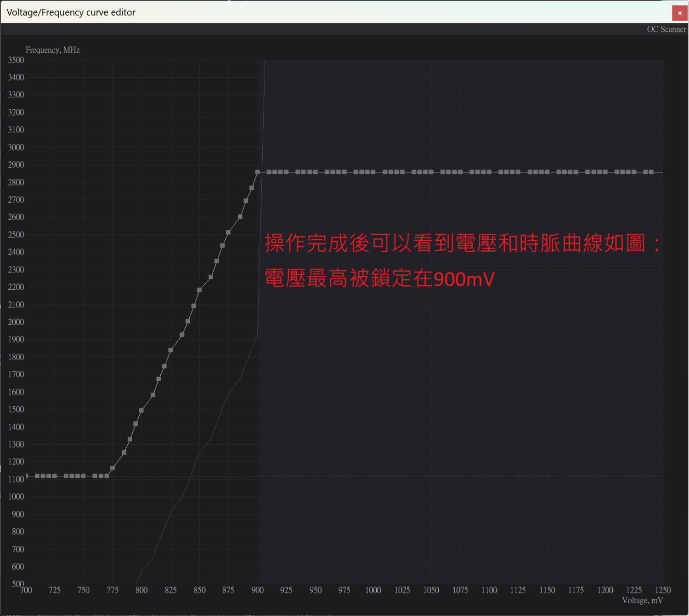The height and width of the screenshot is (616, 689).
Task: Select the curve point at 775 mV
Action: click(113, 468)
